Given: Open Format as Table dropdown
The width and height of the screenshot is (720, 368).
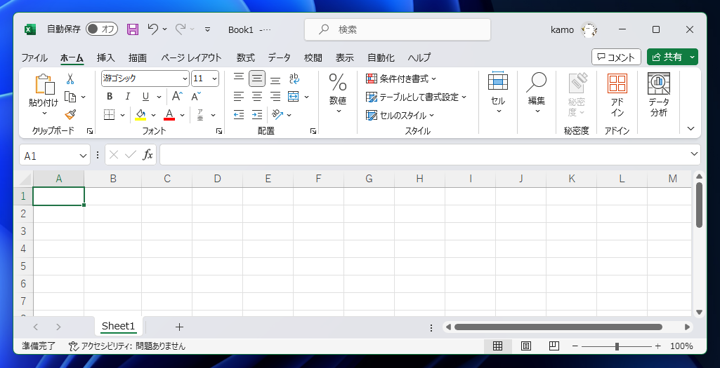Looking at the screenshot, I should click(x=416, y=97).
